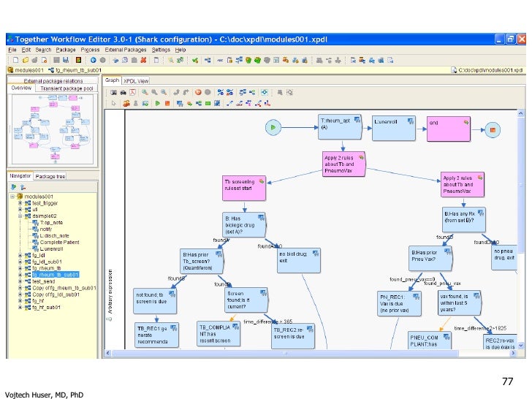532x399 pixels.
Task: Select the Transition line tool
Action: [x=229, y=103]
